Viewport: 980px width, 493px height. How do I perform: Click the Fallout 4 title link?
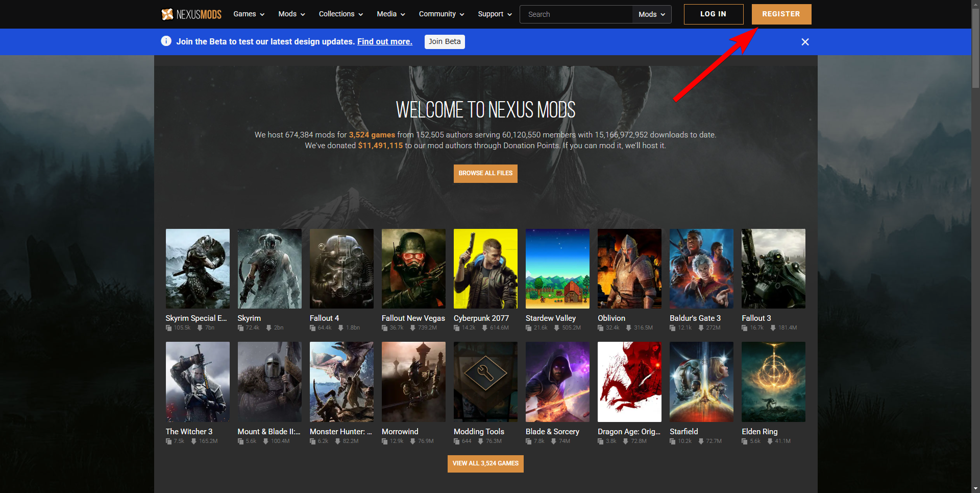tap(324, 318)
